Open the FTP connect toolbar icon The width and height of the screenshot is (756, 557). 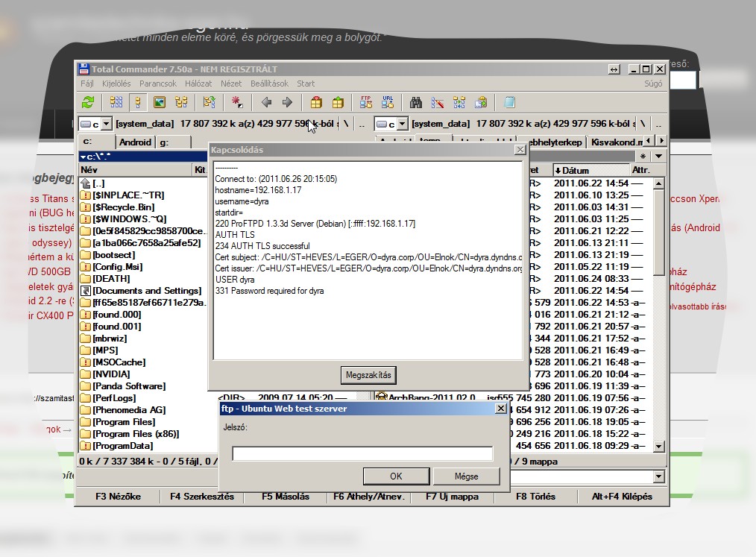(366, 102)
